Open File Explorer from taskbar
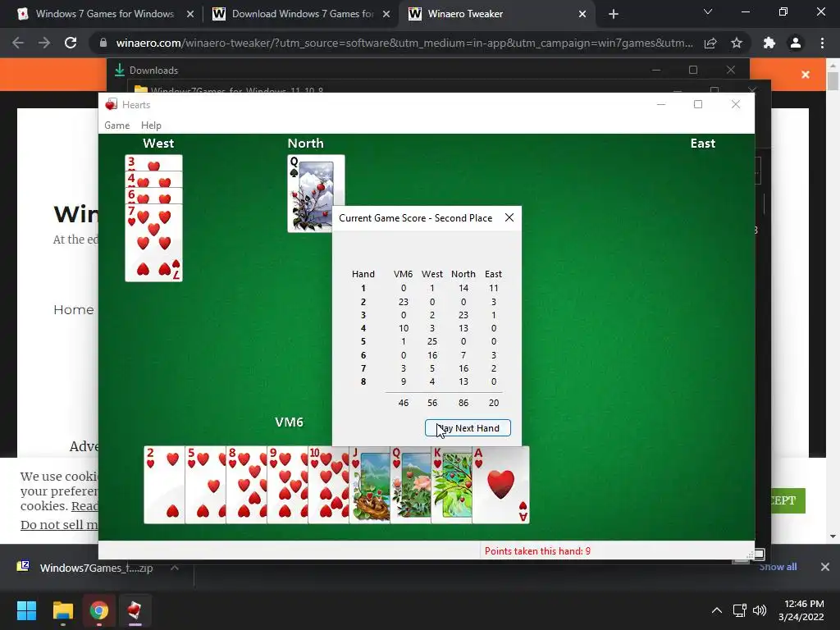 62,610
